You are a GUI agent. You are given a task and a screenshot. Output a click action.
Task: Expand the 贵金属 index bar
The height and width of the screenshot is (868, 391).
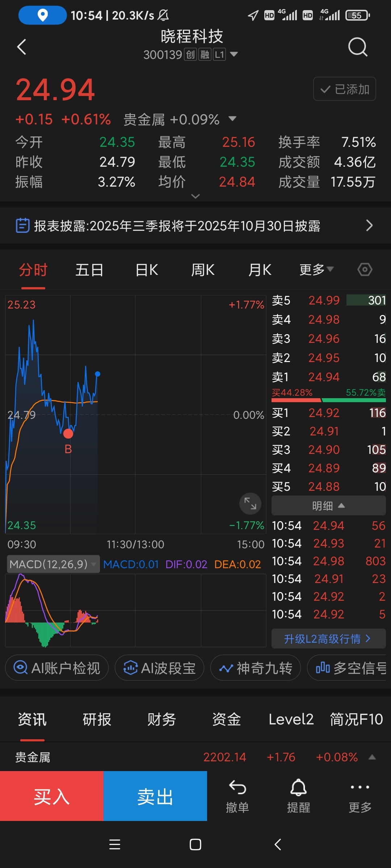coord(372,757)
